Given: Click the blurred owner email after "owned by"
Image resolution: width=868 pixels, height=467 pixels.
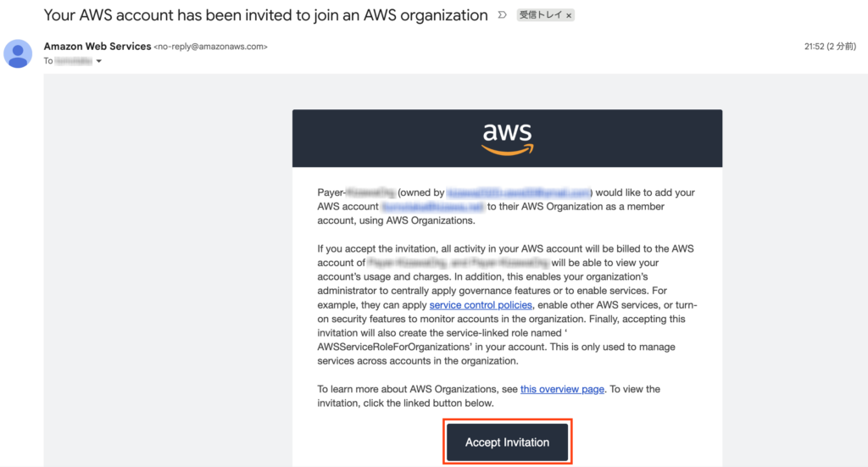Looking at the screenshot, I should point(518,192).
